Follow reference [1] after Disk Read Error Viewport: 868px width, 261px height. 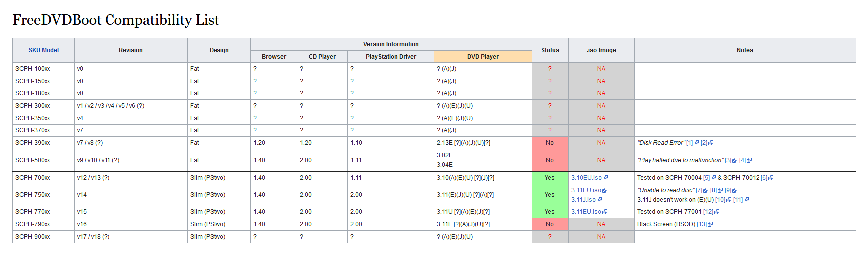click(x=689, y=143)
